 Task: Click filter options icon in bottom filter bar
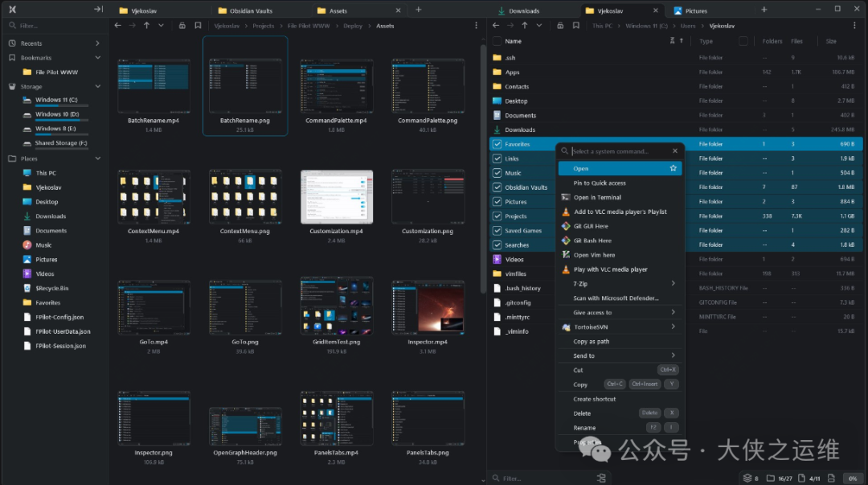tap(600, 479)
